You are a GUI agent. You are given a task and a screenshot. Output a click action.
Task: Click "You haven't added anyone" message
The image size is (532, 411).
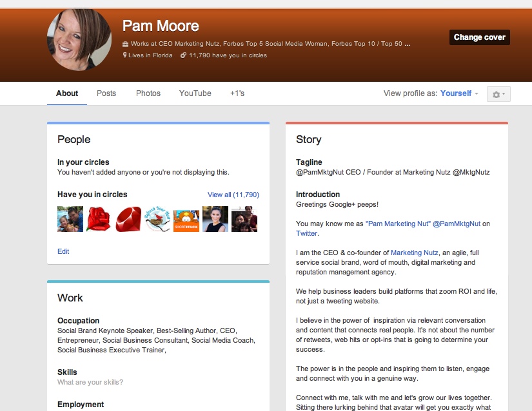143,173
